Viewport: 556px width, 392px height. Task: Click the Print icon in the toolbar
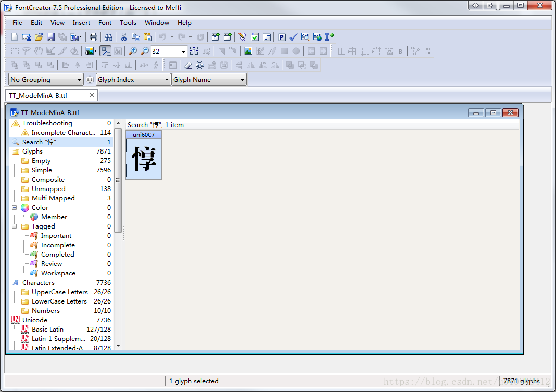point(93,37)
